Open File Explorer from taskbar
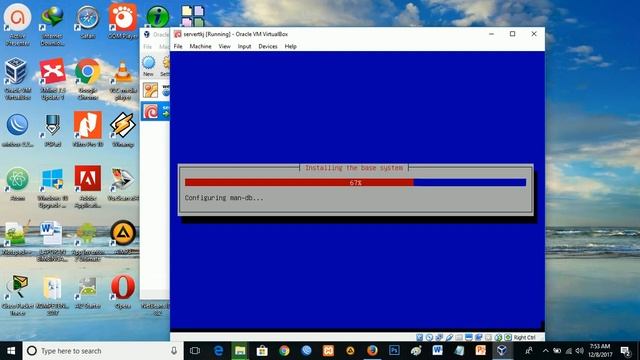640x360 pixels. click(240, 351)
